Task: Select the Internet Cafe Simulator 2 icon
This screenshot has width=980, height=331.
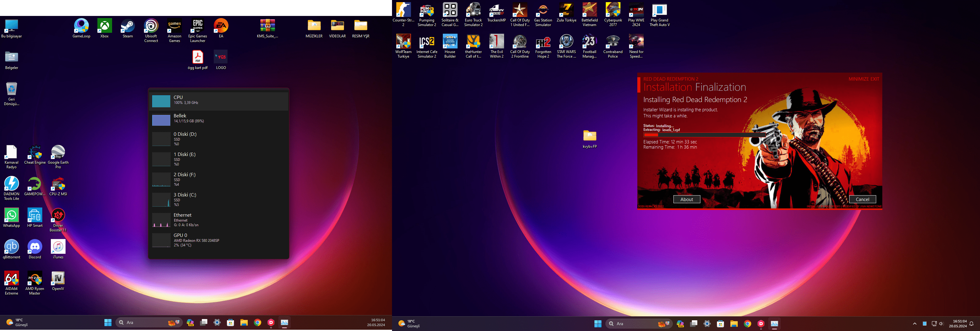Action: (427, 46)
